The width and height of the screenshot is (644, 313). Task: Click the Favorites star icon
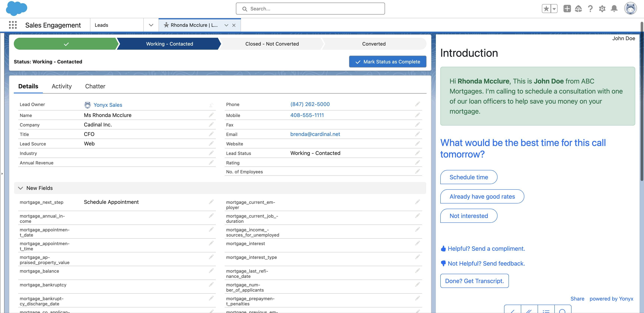(546, 9)
